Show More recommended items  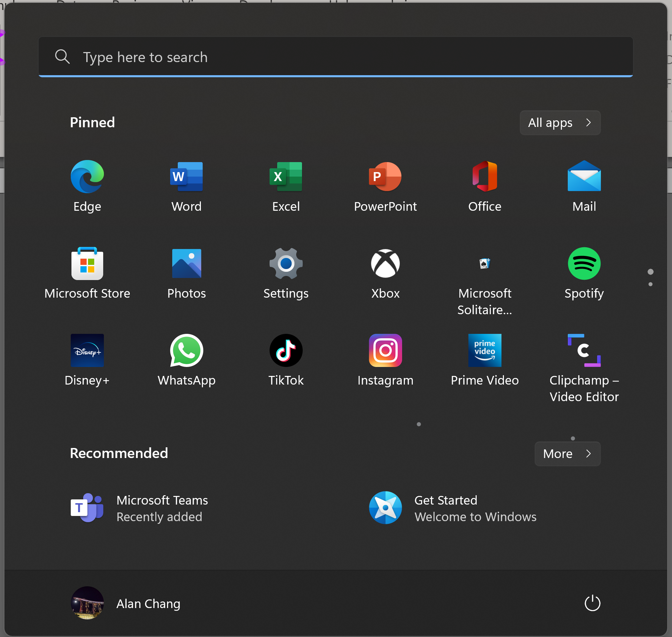pos(567,454)
